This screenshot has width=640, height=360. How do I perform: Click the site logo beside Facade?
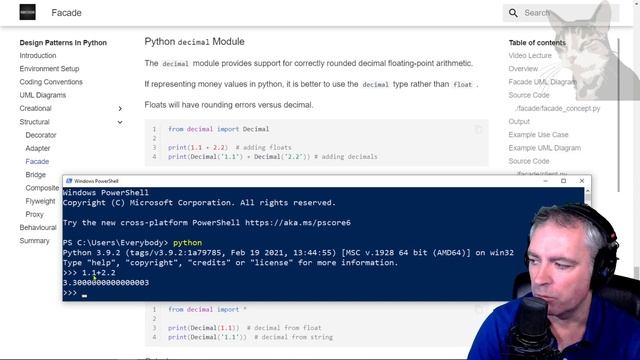pos(27,12)
